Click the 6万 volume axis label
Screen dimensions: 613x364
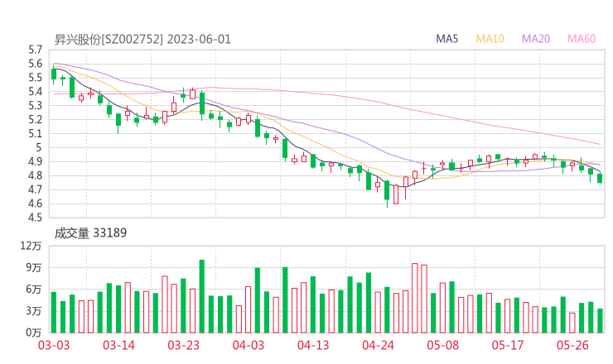34,290
